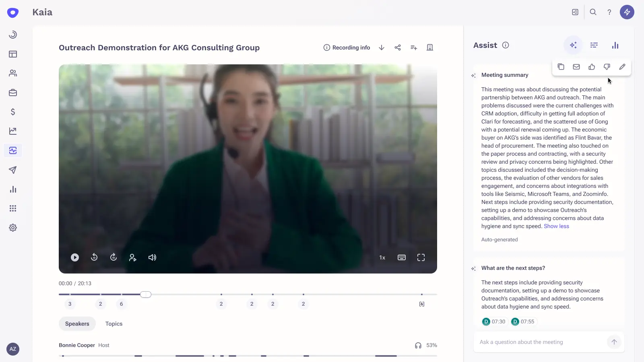This screenshot has height=362, width=644.
Task: Click the add to playlist icon
Action: (414, 47)
